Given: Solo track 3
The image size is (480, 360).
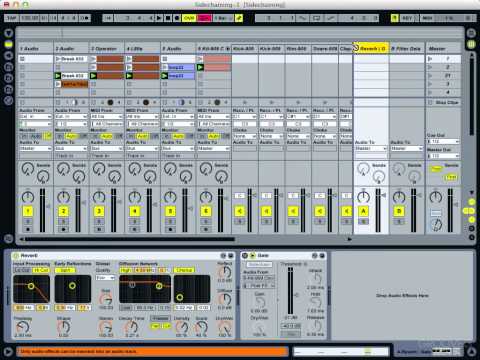Looking at the screenshot, I should 99,221.
